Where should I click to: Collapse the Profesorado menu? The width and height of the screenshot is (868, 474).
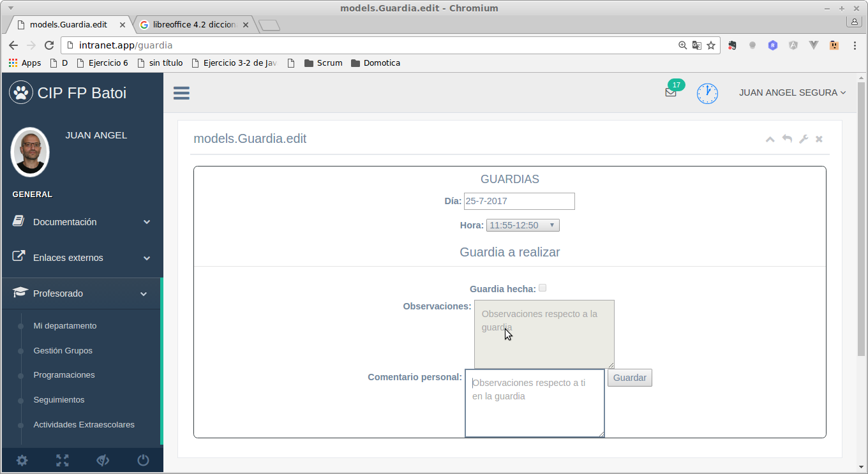point(82,293)
